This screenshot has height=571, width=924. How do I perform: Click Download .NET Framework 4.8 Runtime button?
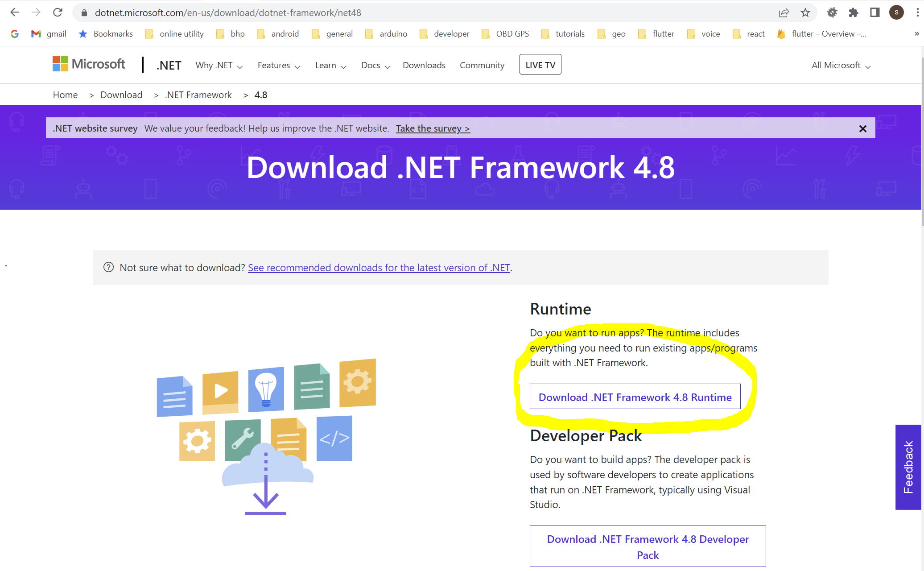pyautogui.click(x=635, y=397)
